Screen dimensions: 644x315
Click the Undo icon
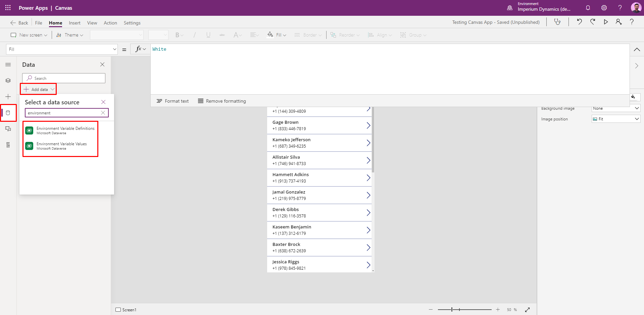[579, 21]
